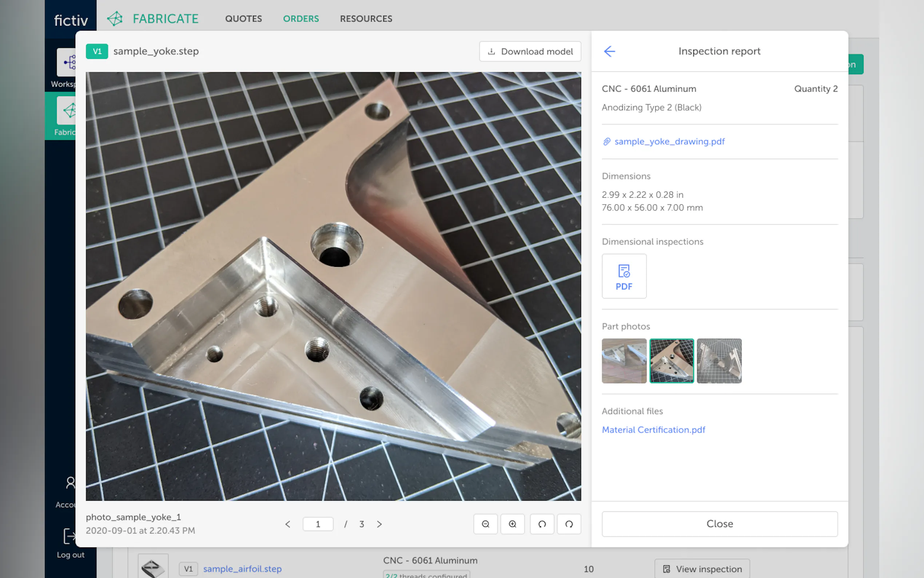Rotate photo clockwise
Screen dimensions: 924x578
[x=569, y=524]
